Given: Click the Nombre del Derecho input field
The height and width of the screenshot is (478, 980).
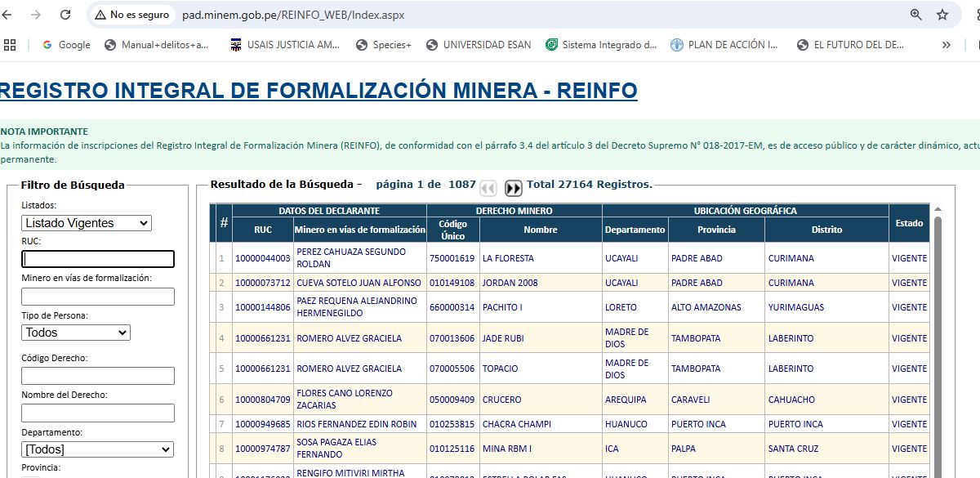Looking at the screenshot, I should pos(98,413).
